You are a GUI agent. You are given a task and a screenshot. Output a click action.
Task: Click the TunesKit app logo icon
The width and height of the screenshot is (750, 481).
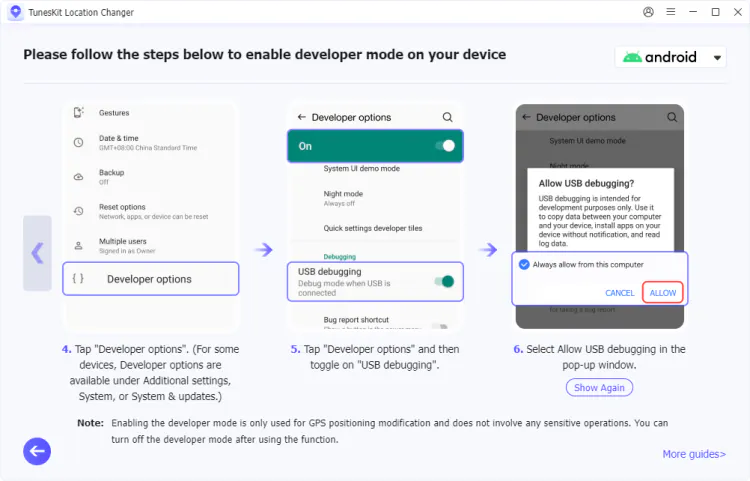tap(15, 12)
